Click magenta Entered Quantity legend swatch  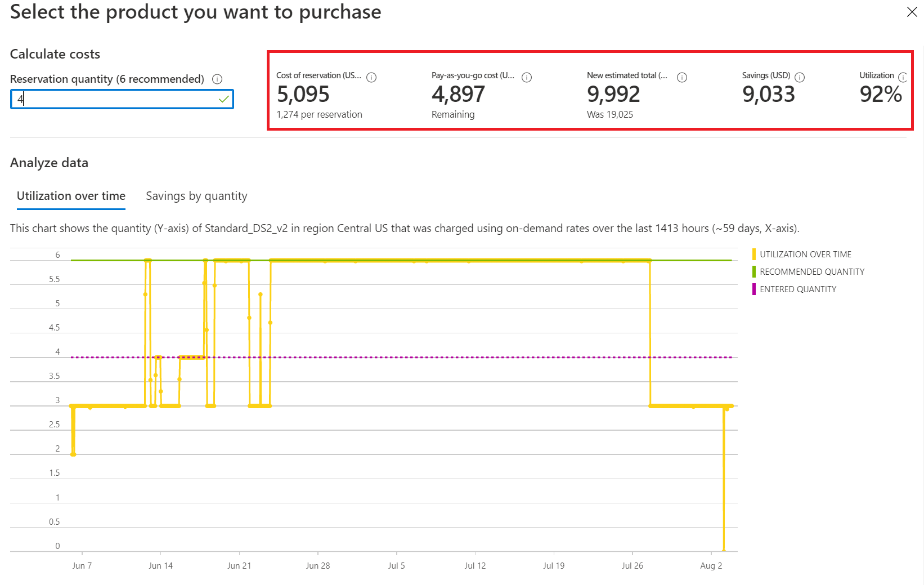(x=754, y=289)
